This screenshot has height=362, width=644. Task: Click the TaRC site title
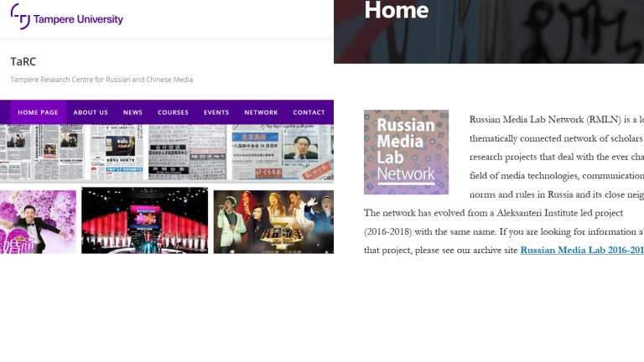pyautogui.click(x=23, y=61)
